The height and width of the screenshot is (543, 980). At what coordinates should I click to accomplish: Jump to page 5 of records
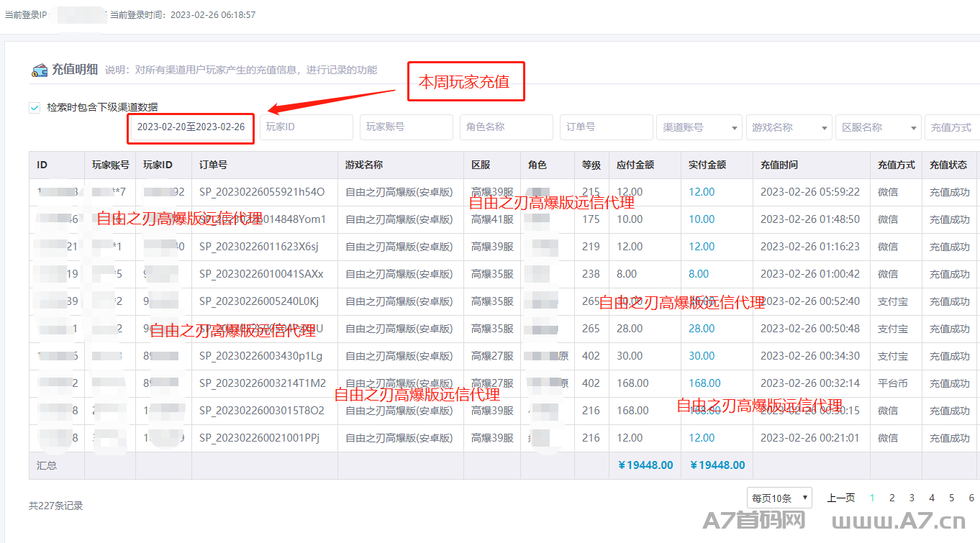(x=951, y=498)
